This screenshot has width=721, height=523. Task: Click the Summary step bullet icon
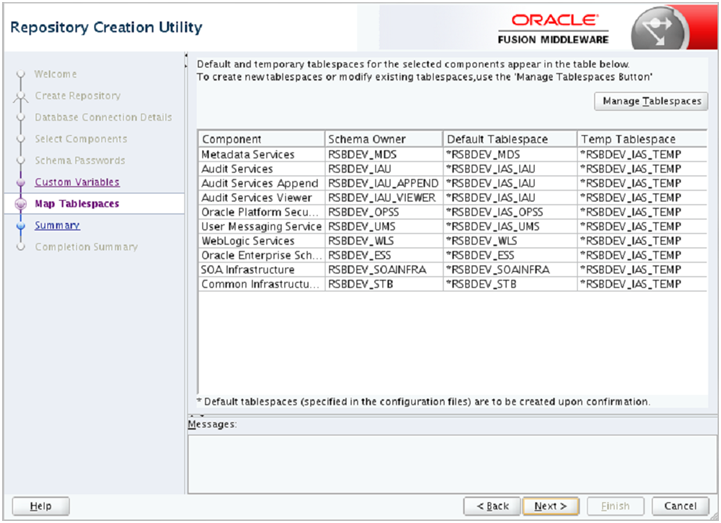[x=21, y=226]
